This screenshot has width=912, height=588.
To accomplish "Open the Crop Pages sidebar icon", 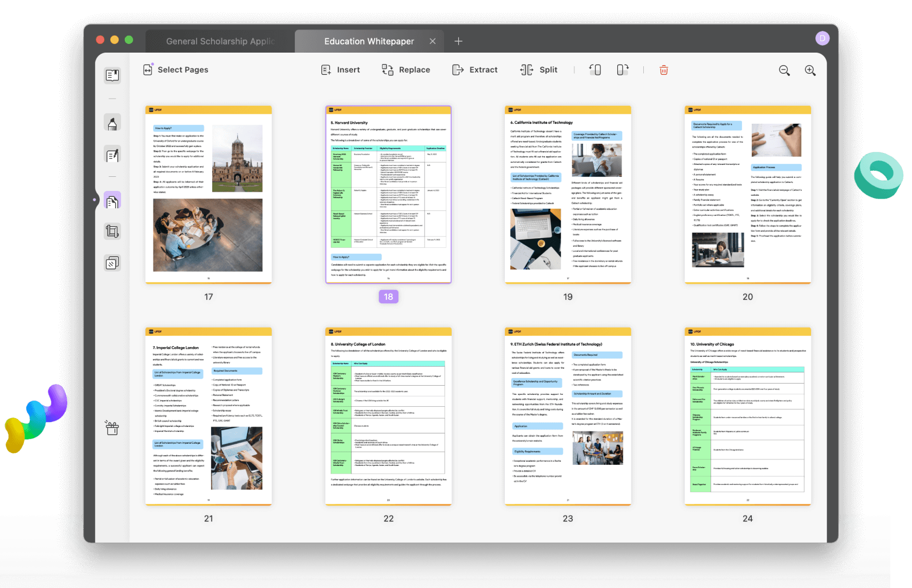I will click(x=112, y=232).
